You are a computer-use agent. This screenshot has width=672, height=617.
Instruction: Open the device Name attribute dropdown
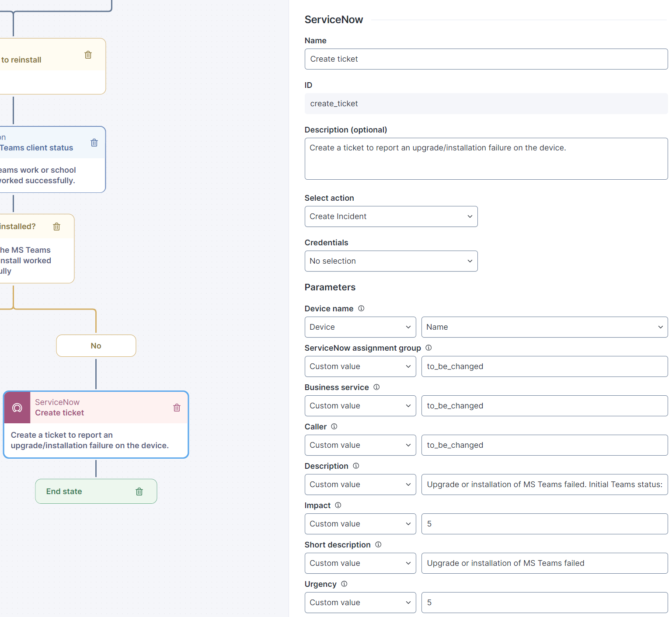(544, 327)
